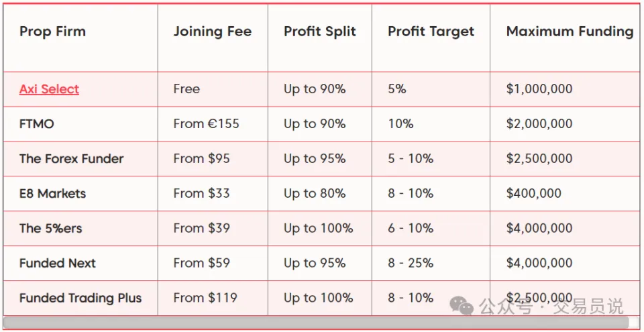Viewport: 644px width, 332px height.
Task: Select the Maximum Funding header cell
Action: click(x=569, y=32)
